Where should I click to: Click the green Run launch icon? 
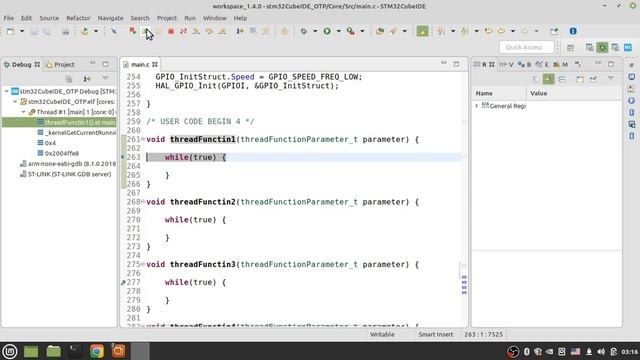(327, 31)
